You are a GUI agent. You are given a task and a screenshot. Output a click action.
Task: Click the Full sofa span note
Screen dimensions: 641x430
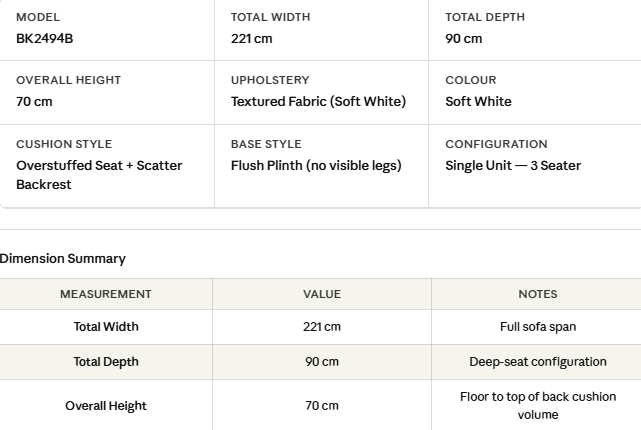pos(538,327)
